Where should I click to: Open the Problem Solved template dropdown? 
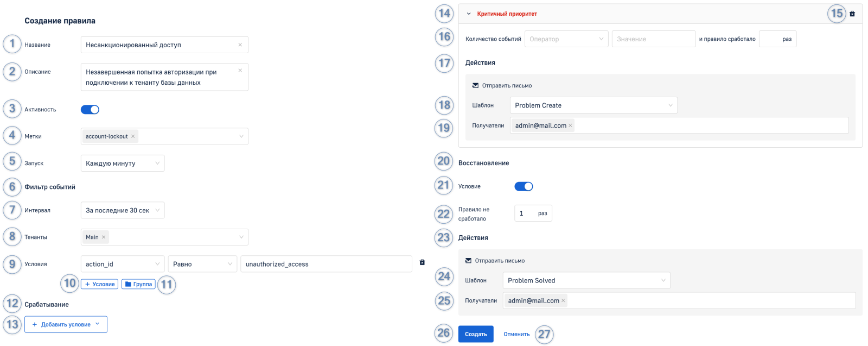point(586,281)
